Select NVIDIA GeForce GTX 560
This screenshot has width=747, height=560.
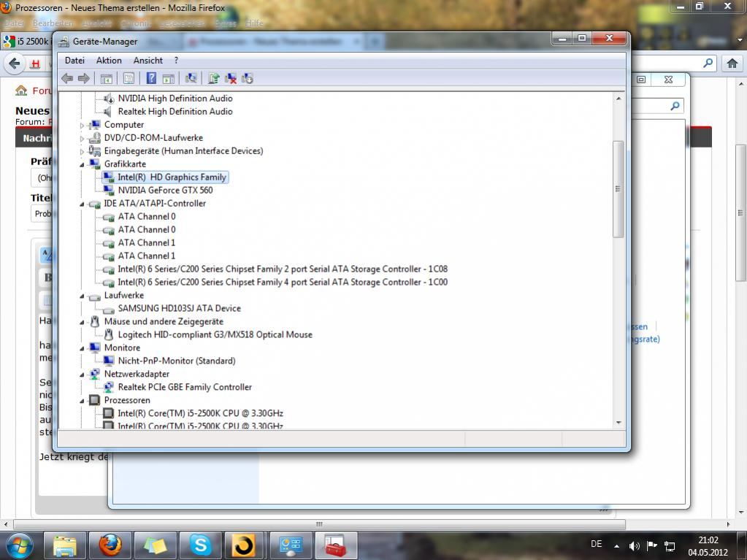coord(165,190)
